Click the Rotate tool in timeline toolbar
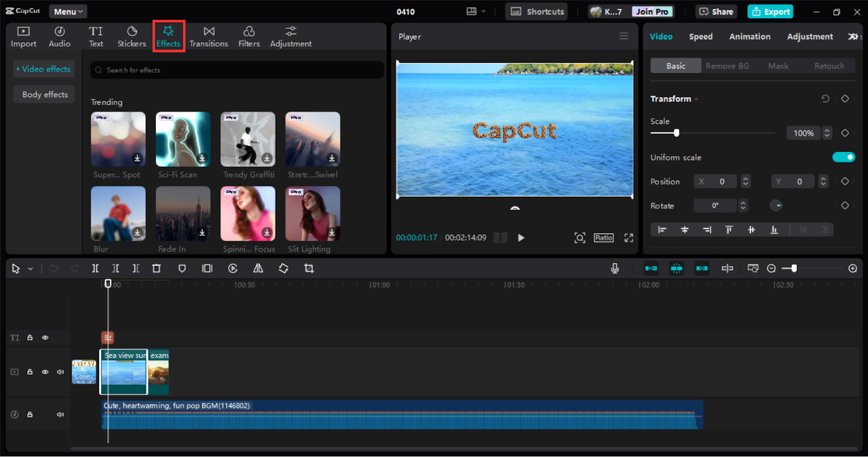 point(284,268)
